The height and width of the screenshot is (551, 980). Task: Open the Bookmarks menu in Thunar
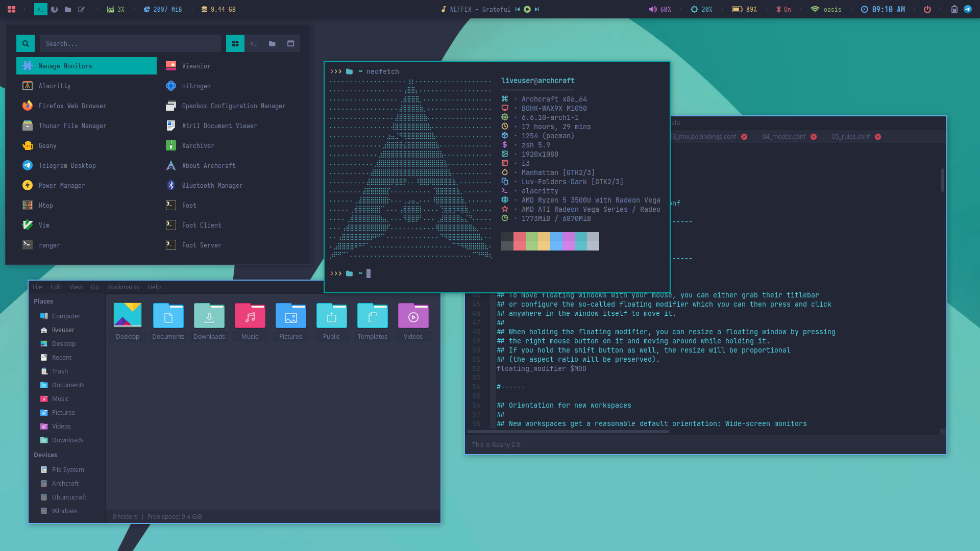[x=123, y=287]
